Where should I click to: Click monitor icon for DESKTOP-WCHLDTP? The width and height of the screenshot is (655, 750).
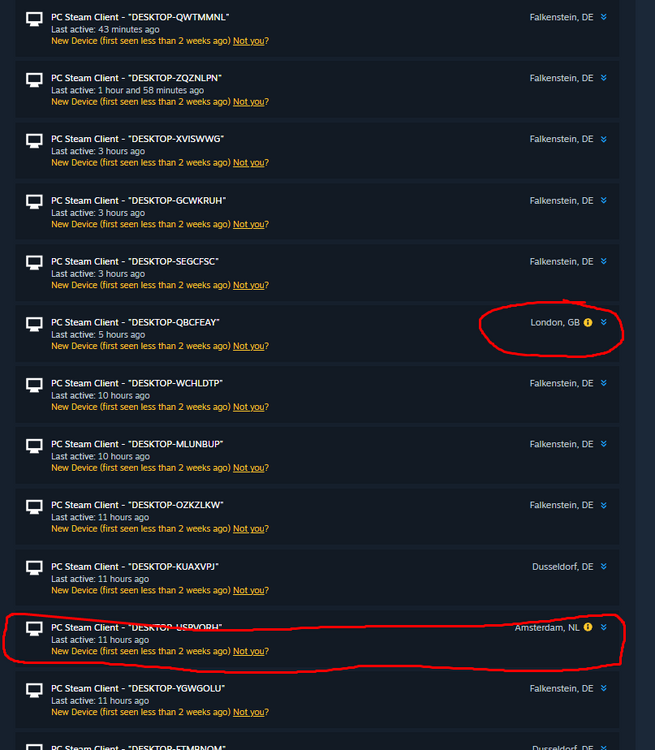(x=34, y=385)
